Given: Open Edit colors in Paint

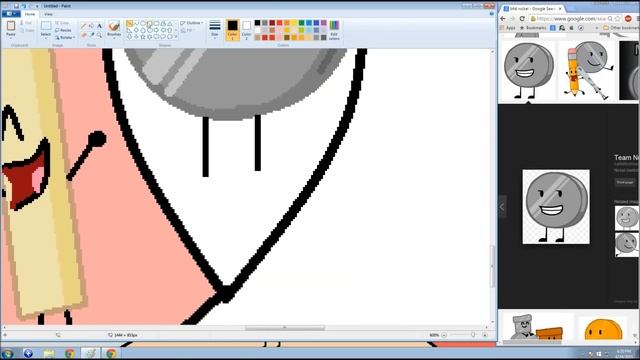Looking at the screenshot, I should [334, 29].
